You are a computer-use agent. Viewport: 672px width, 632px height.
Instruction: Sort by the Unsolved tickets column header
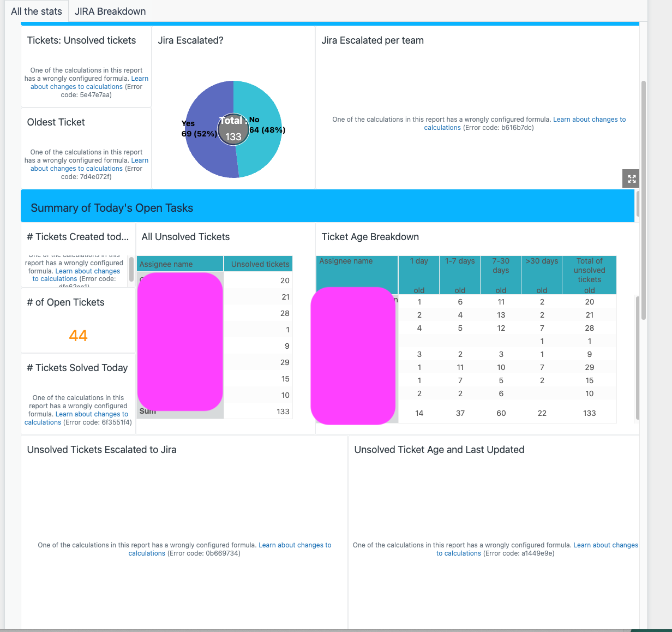[260, 264]
